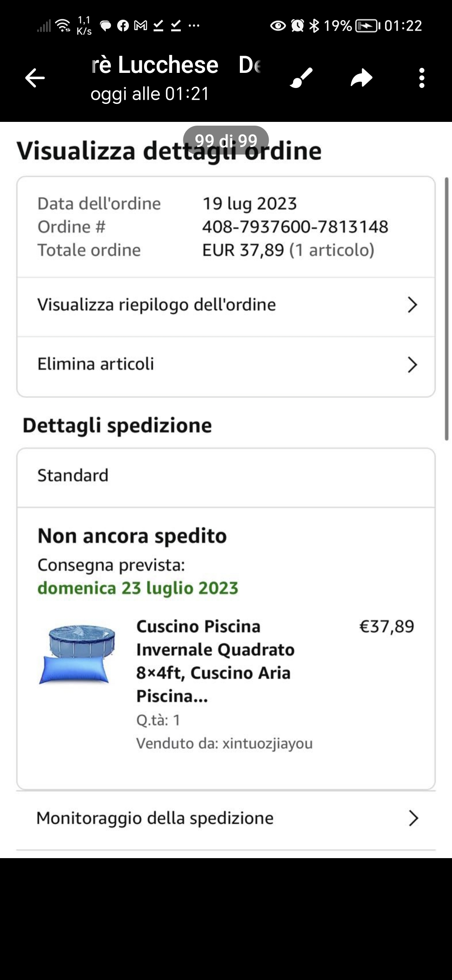Screen dimensions: 452x980
Task: Expand Elimina articoli chevron arrow
Action: [412, 365]
